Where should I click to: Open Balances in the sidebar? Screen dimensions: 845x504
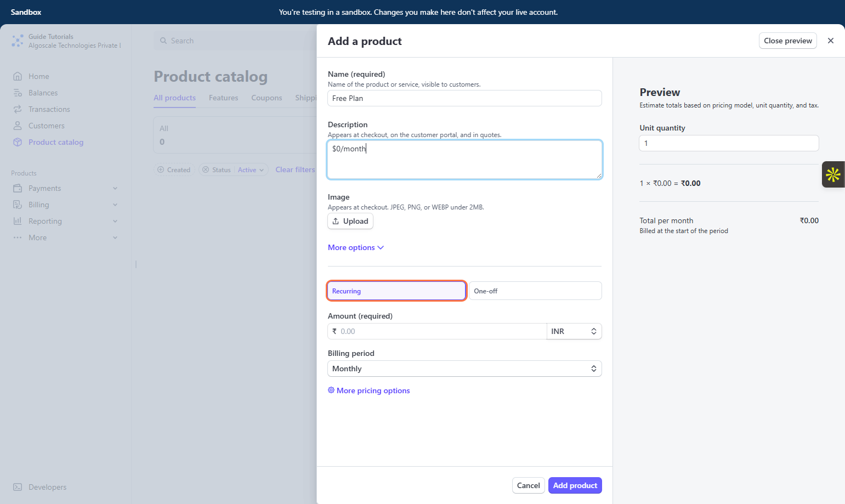pos(43,93)
